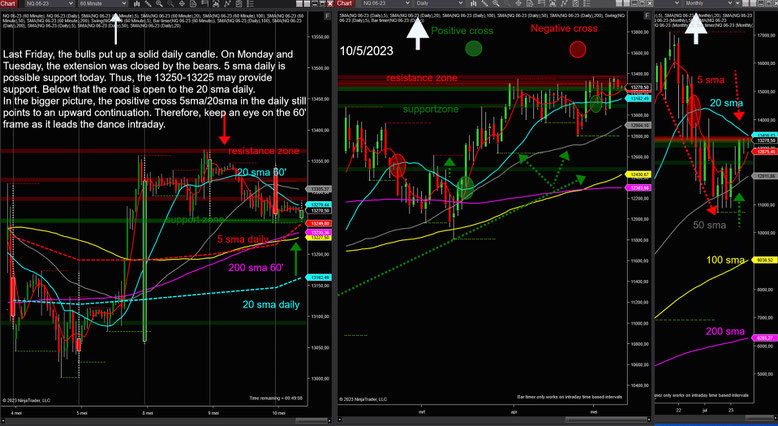Click the F button in Daily chart
The image size is (778, 426).
[x=647, y=16]
